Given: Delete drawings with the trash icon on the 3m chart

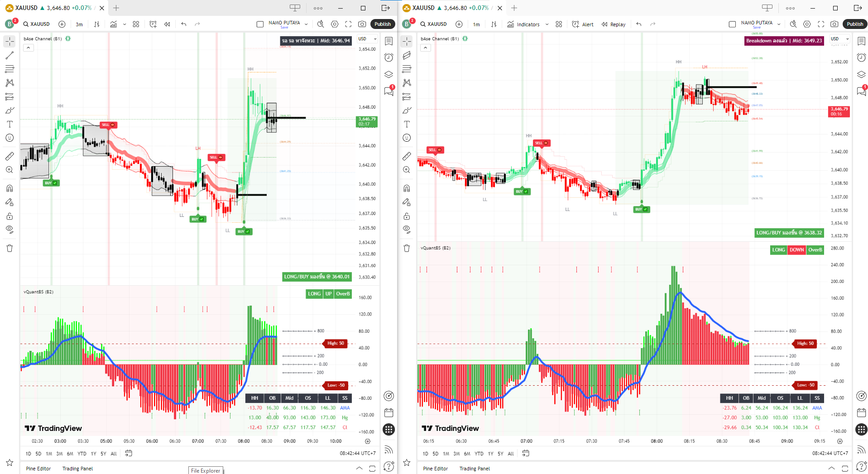Looking at the screenshot, I should coord(10,248).
